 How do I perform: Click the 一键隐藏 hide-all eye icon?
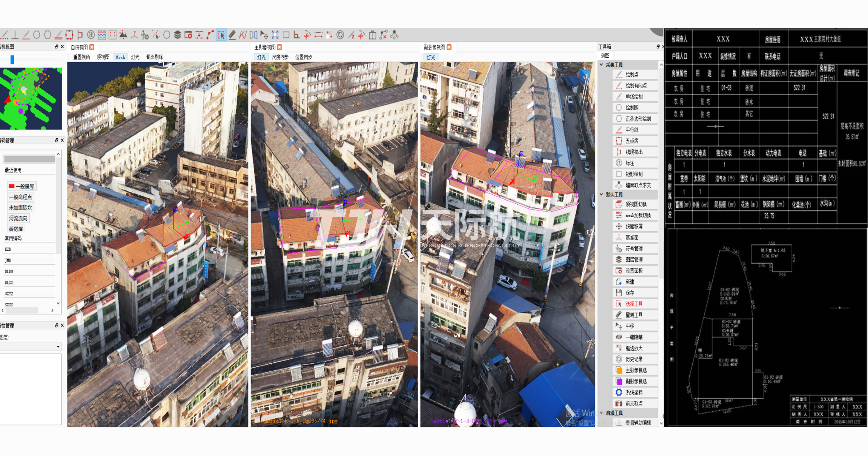(x=619, y=337)
